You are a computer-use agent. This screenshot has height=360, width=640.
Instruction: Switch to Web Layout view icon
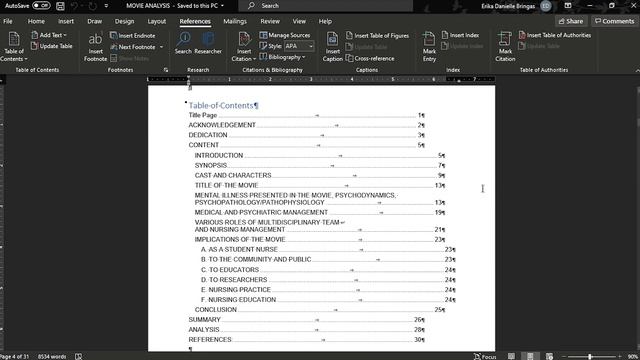pos(549,356)
